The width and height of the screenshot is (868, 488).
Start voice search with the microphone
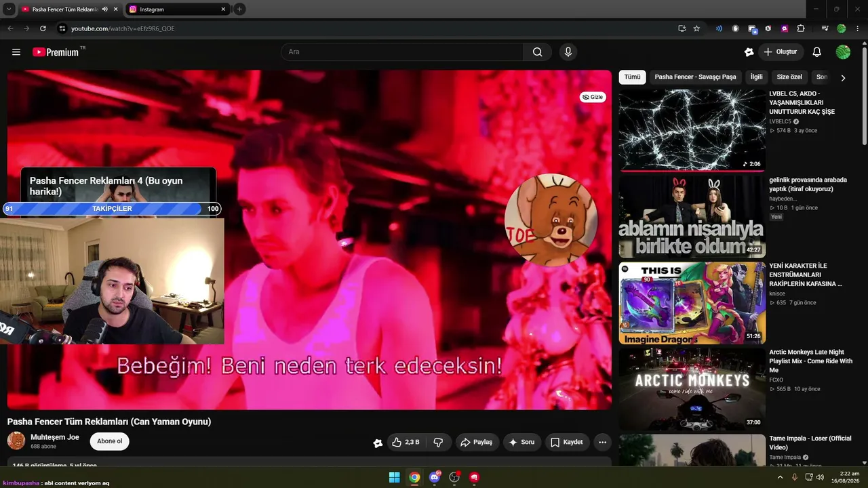[x=568, y=52]
